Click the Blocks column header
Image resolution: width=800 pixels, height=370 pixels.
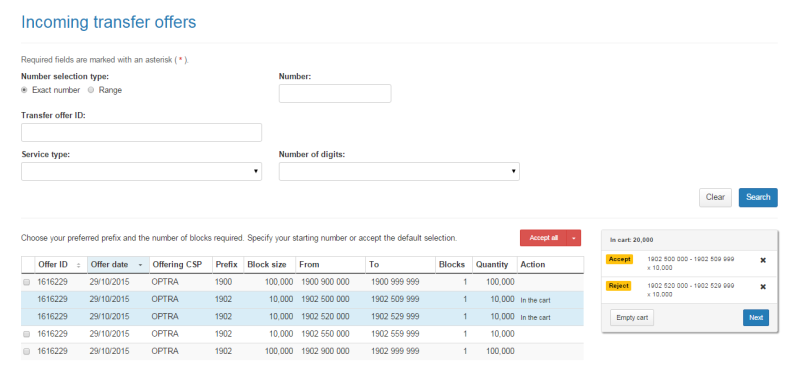tap(454, 265)
